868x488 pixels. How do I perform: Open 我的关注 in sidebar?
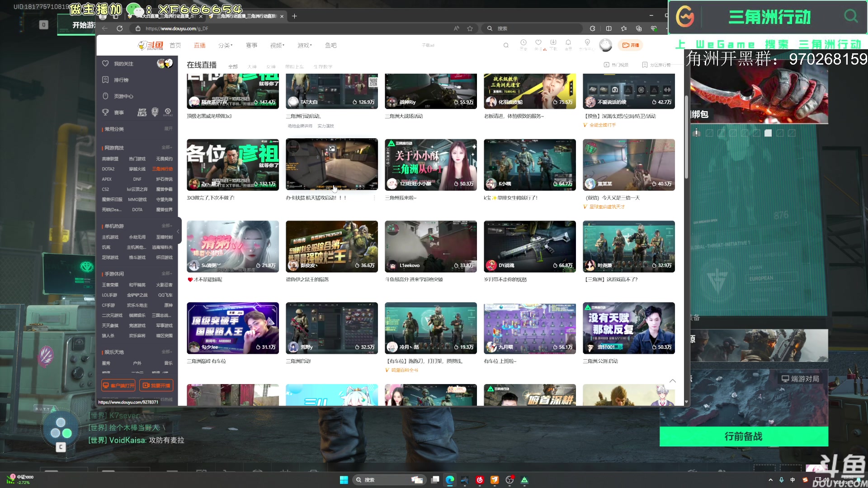(123, 64)
